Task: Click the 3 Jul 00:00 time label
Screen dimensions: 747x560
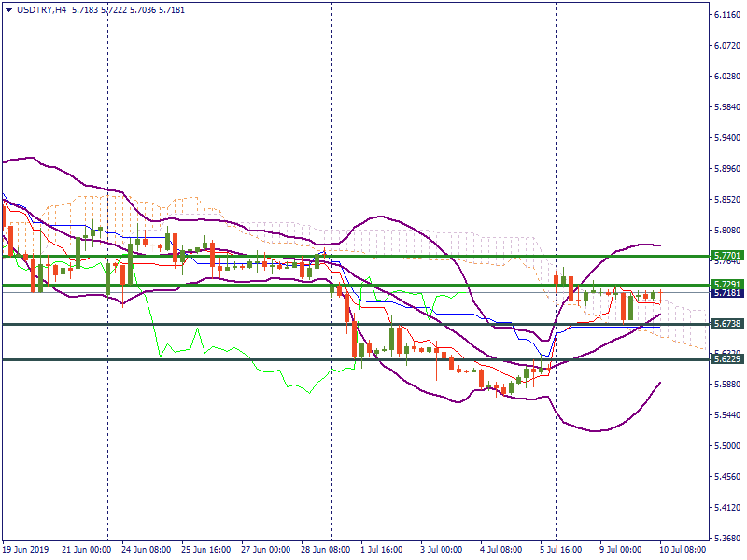Action: click(442, 550)
